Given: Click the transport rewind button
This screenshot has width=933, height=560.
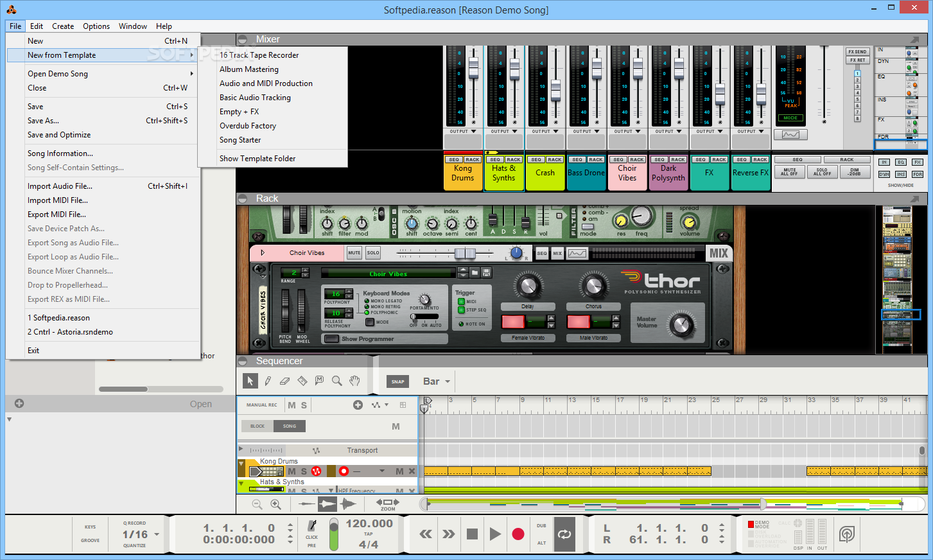Looking at the screenshot, I should tap(426, 534).
